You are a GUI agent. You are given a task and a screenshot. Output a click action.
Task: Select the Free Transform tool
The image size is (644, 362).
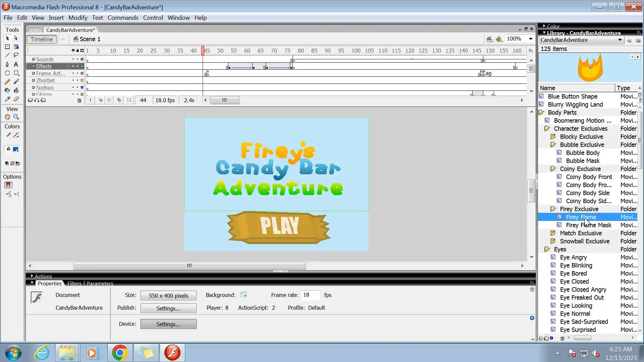pyautogui.click(x=7, y=47)
